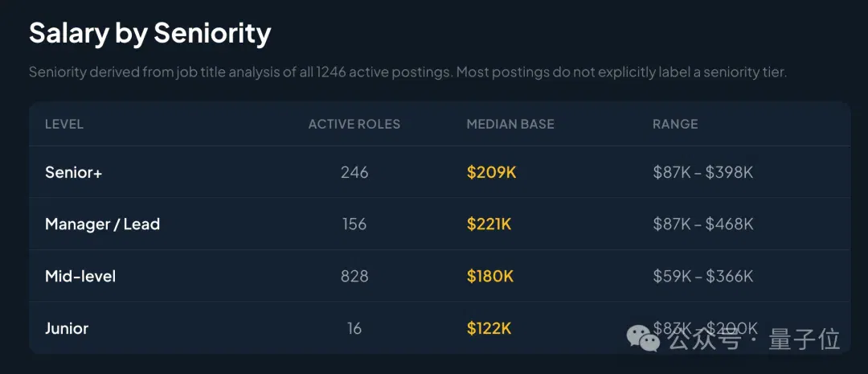
Task: Select the $87K – $468K range cell
Action: (x=703, y=224)
